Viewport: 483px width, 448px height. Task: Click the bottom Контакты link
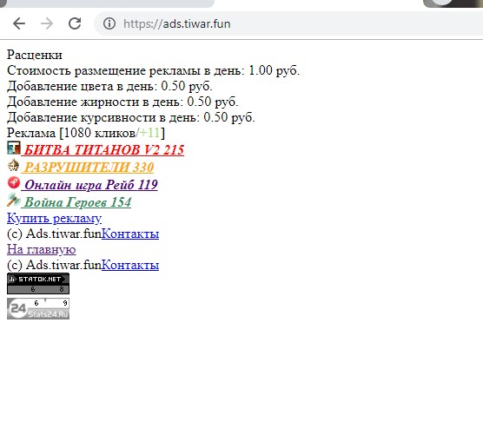click(130, 265)
